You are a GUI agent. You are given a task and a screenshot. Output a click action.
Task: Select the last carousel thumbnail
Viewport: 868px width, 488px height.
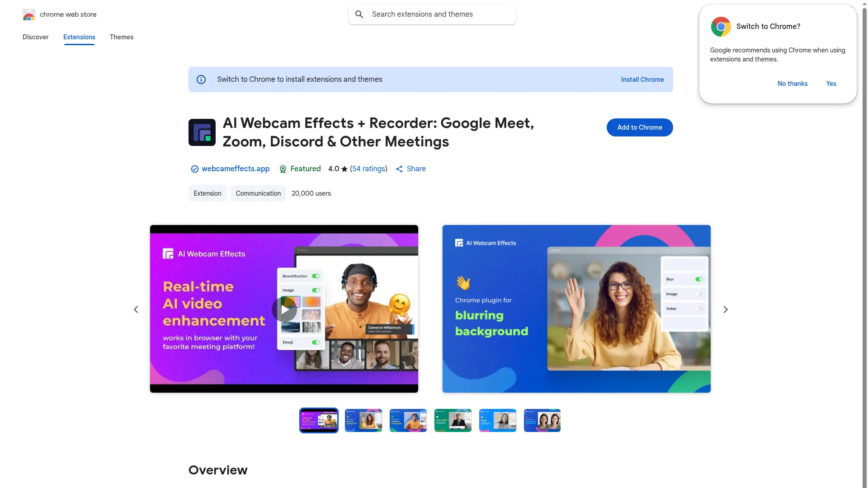click(542, 421)
